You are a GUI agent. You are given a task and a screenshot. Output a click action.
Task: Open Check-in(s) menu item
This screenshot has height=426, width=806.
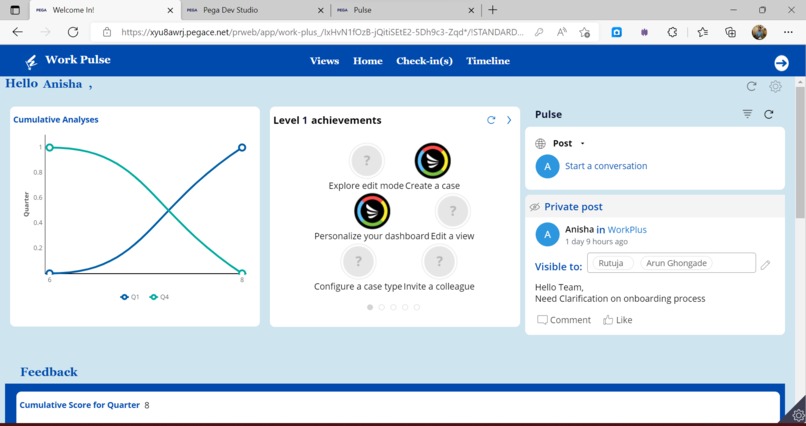424,61
